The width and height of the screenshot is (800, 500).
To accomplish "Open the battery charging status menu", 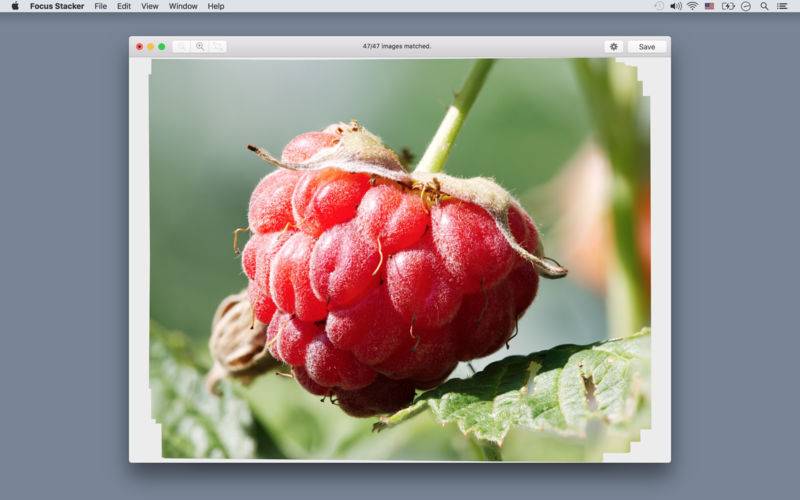I will pyautogui.click(x=728, y=6).
